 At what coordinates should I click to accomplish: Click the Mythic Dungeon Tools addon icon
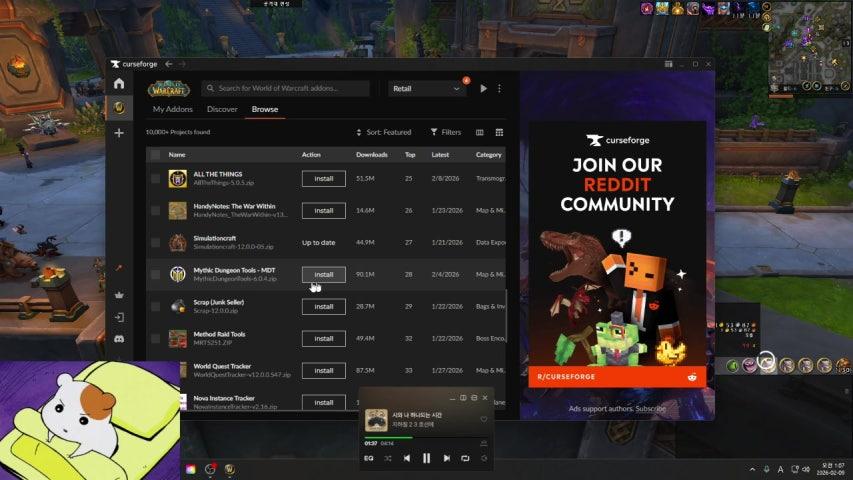(177, 274)
